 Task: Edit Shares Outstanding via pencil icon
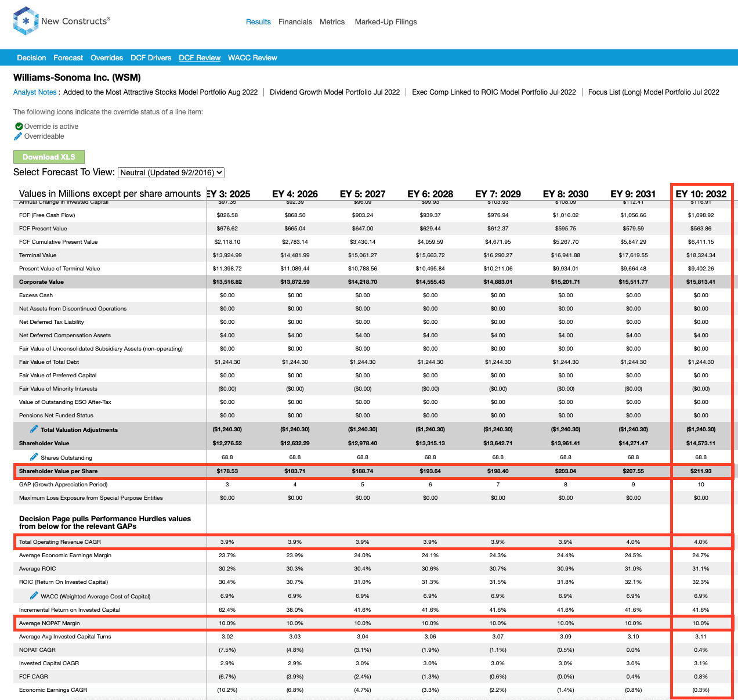[34, 457]
